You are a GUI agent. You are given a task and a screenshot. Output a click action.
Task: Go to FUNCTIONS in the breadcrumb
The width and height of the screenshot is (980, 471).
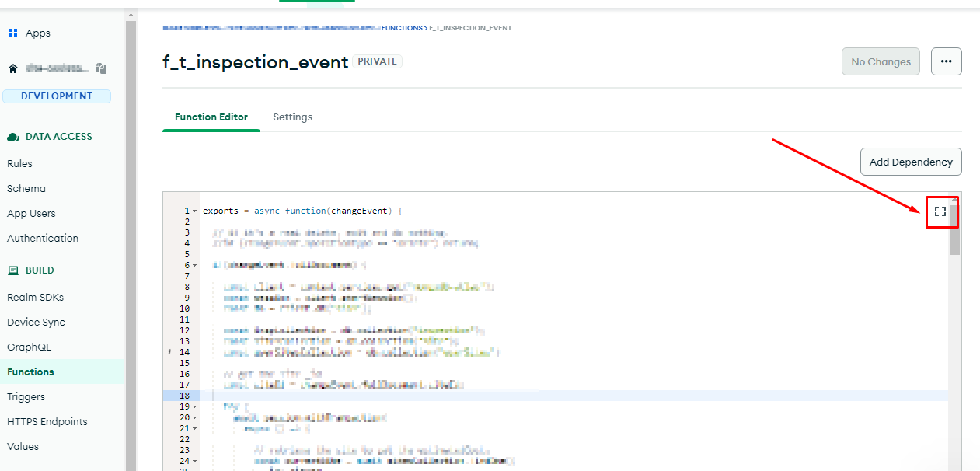(x=402, y=28)
